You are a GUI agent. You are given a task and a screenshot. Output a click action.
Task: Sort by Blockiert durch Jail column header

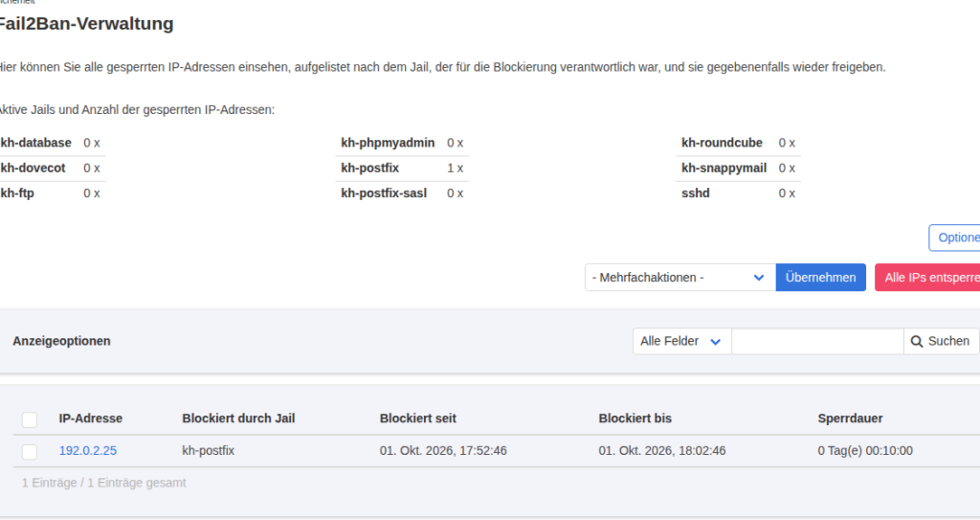coord(238,418)
